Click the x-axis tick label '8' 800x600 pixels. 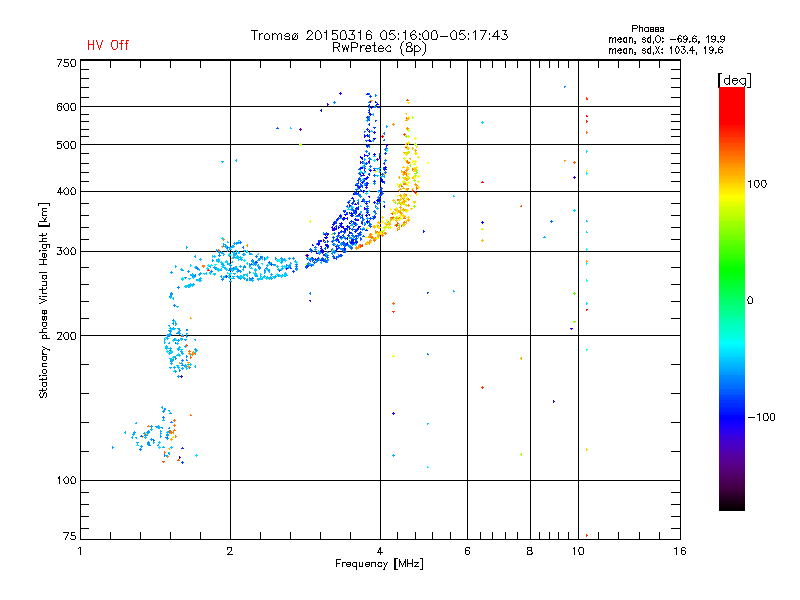[x=530, y=551]
